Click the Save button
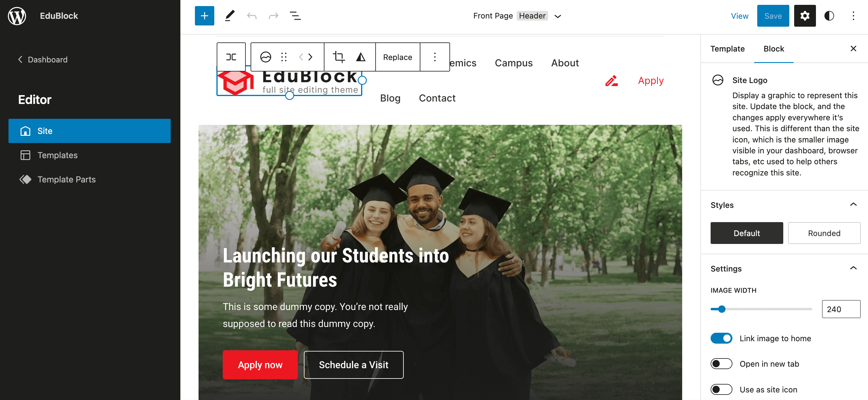Viewport: 868px width, 400px height. coord(773,16)
